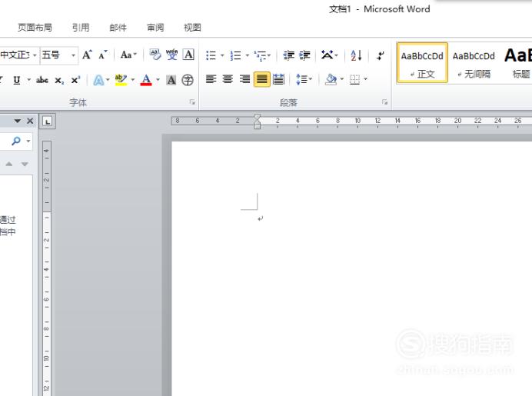Viewport: 532px width, 396px height.
Task: Align text right
Action: coord(244,79)
